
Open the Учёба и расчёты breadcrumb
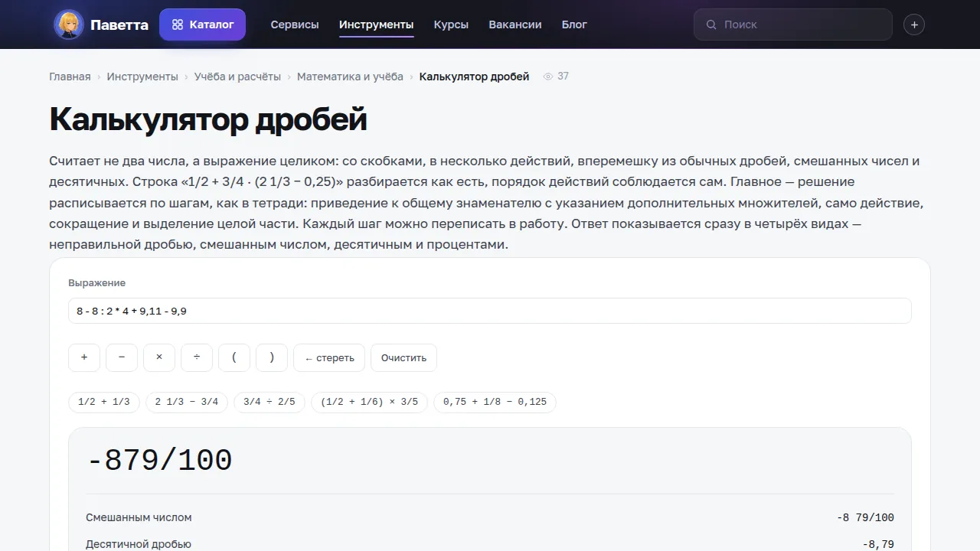(x=237, y=77)
